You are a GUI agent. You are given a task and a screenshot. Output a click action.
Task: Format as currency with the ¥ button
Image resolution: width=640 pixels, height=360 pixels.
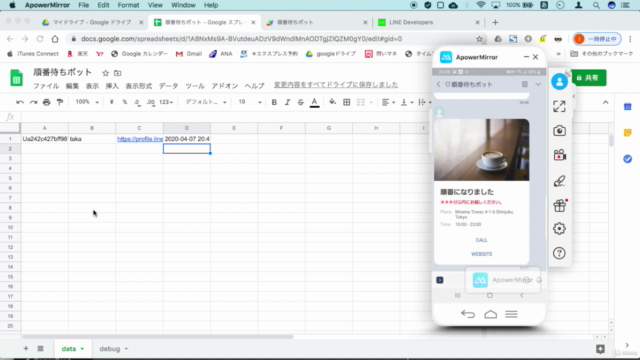tap(111, 102)
